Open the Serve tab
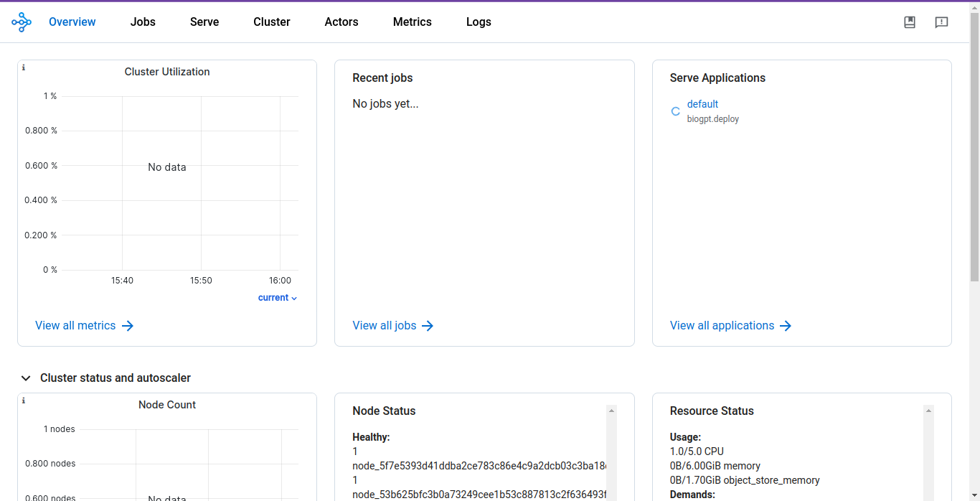The height and width of the screenshot is (501, 980). pyautogui.click(x=204, y=22)
